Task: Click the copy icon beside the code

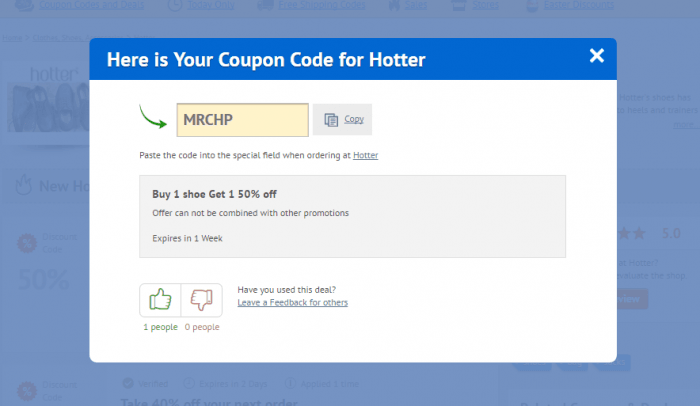Action: pyautogui.click(x=331, y=120)
